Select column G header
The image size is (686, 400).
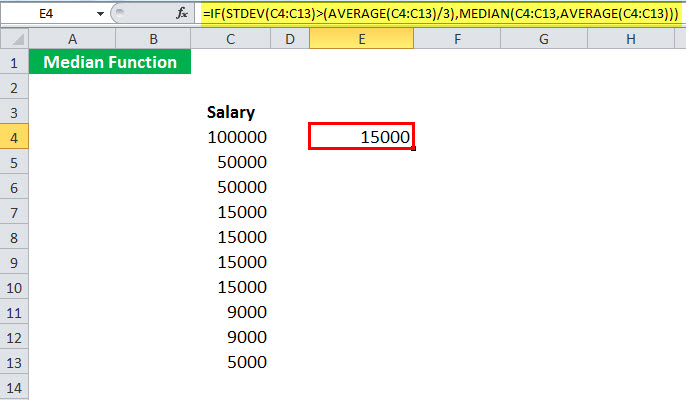click(543, 39)
